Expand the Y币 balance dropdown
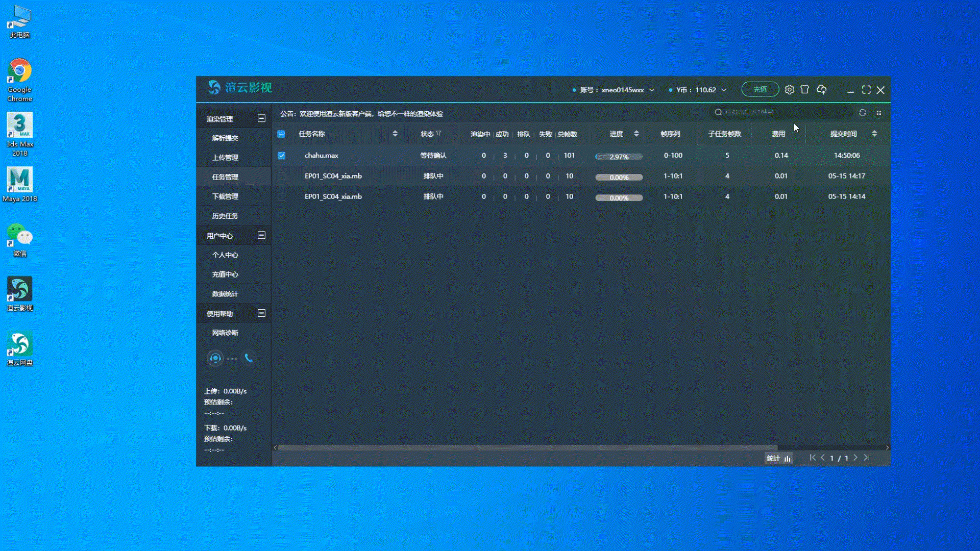The height and width of the screenshot is (551, 980). point(724,90)
